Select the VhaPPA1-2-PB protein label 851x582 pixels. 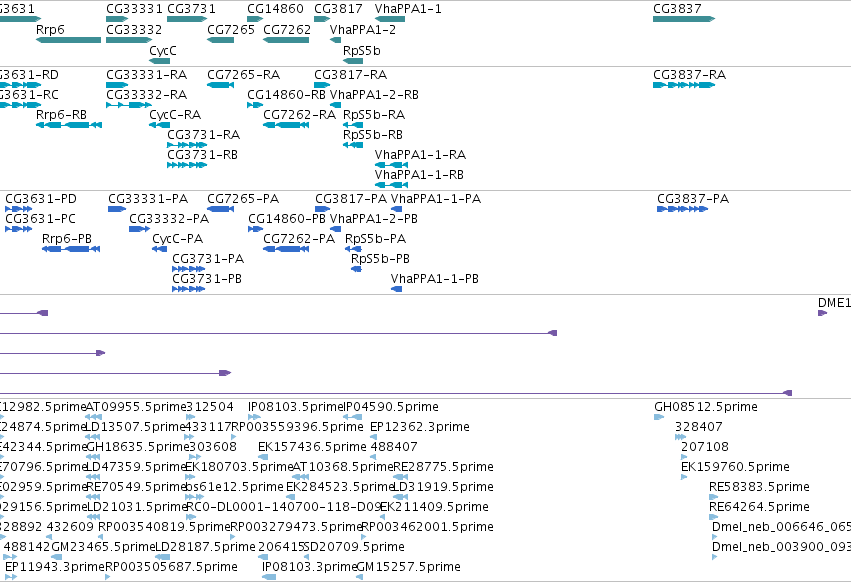[373, 219]
